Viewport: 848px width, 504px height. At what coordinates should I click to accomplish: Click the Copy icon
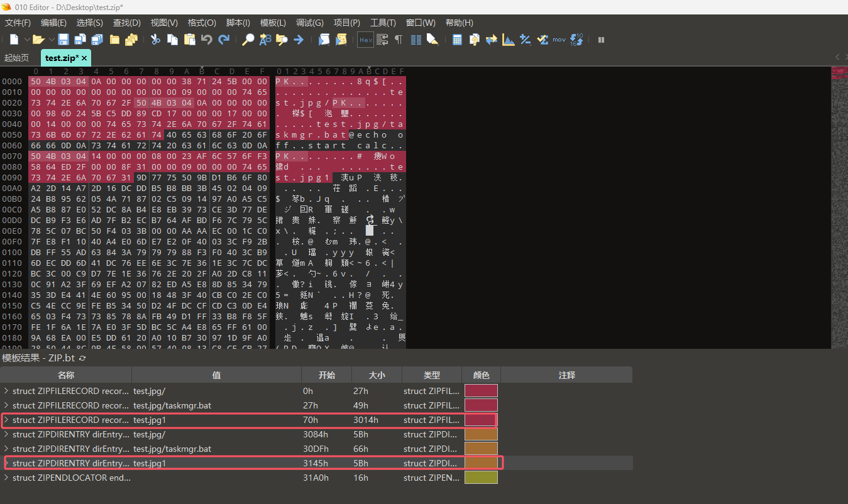[x=172, y=40]
